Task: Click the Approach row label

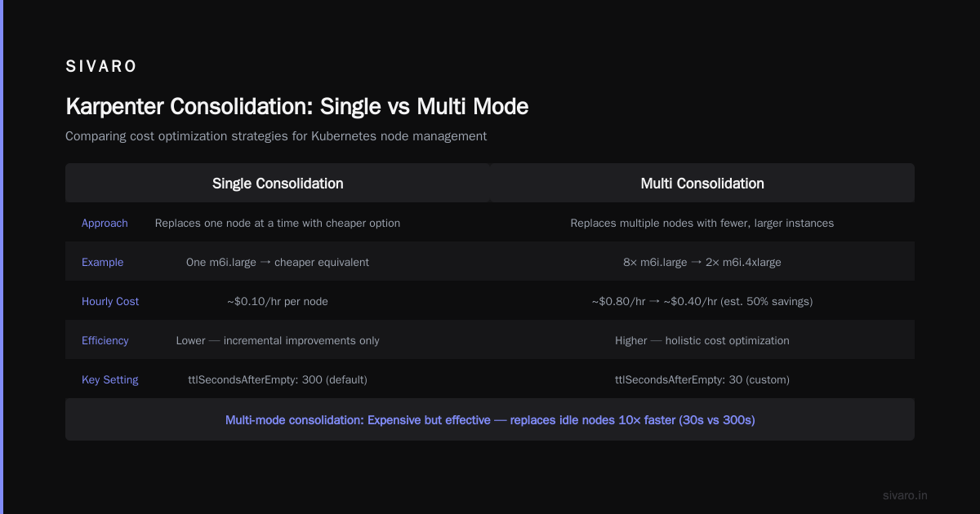Action: 105,223
